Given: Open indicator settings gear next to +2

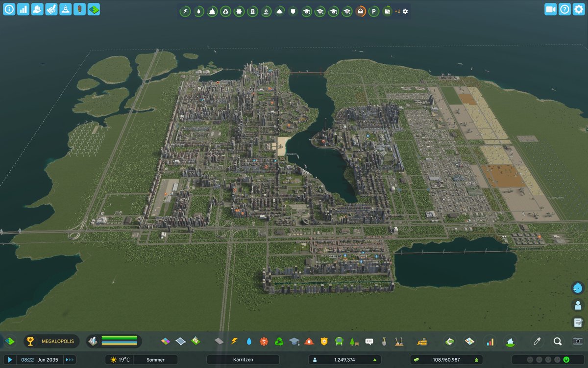Looking at the screenshot, I should [x=405, y=11].
